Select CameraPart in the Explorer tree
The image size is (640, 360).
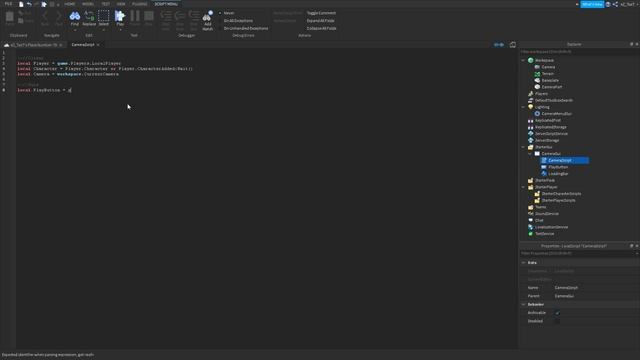[551, 87]
